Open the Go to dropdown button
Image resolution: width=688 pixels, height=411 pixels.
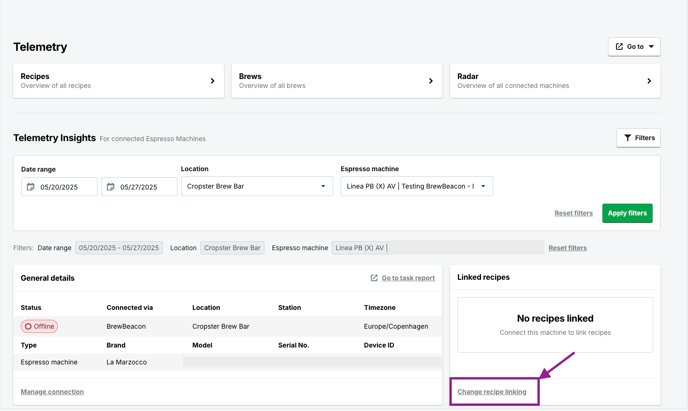click(634, 46)
